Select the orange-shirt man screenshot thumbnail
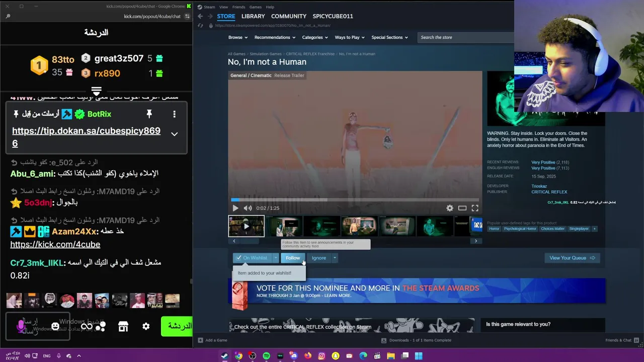Image resolution: width=644 pixels, height=362 pixels. 359,226
